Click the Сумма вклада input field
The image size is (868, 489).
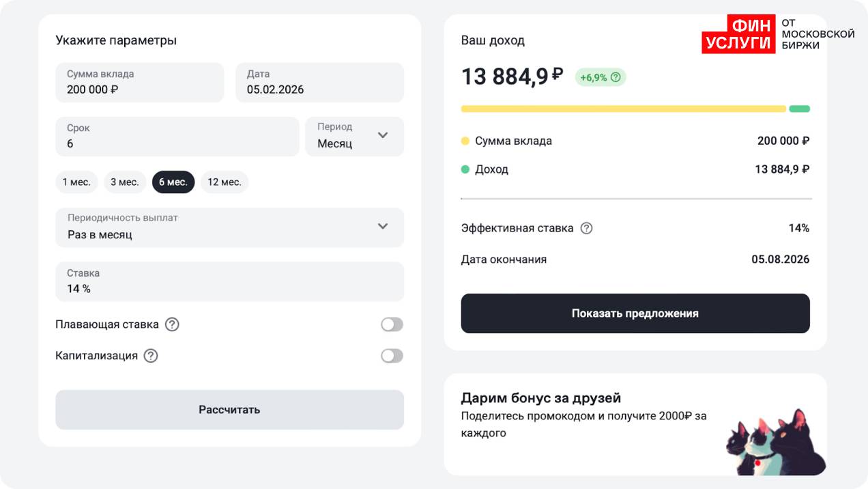point(139,83)
